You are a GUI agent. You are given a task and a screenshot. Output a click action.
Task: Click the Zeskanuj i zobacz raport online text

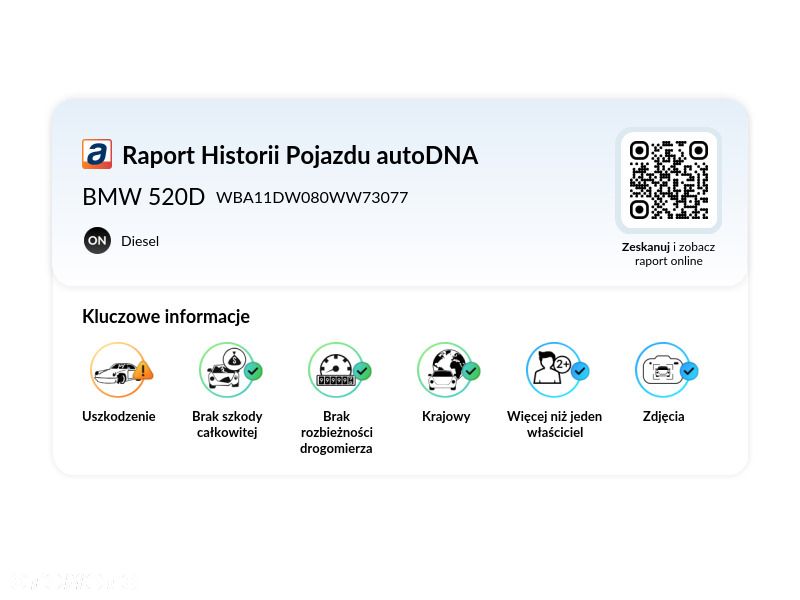tap(668, 254)
